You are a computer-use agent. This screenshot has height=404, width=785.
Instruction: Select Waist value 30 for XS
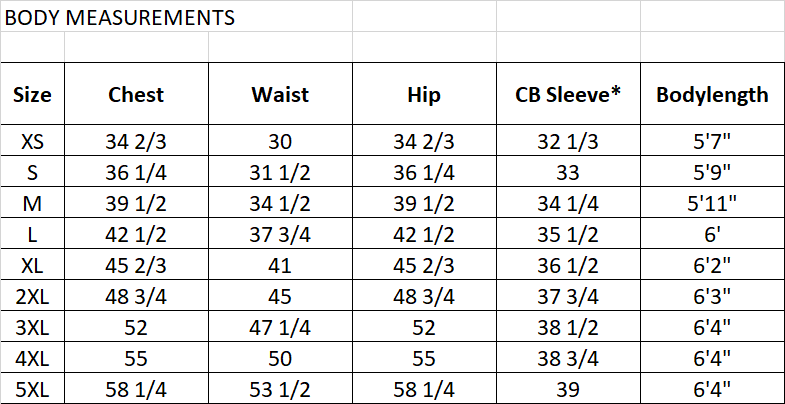[280, 142]
